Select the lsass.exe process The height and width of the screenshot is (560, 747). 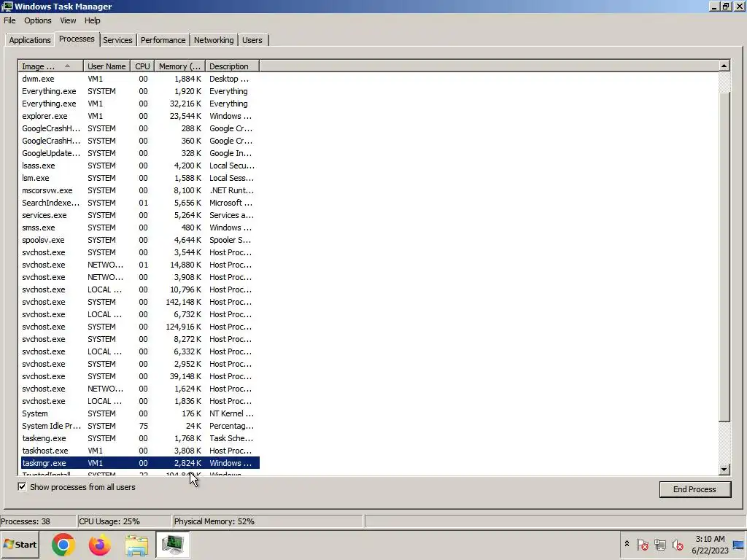pyautogui.click(x=140, y=166)
